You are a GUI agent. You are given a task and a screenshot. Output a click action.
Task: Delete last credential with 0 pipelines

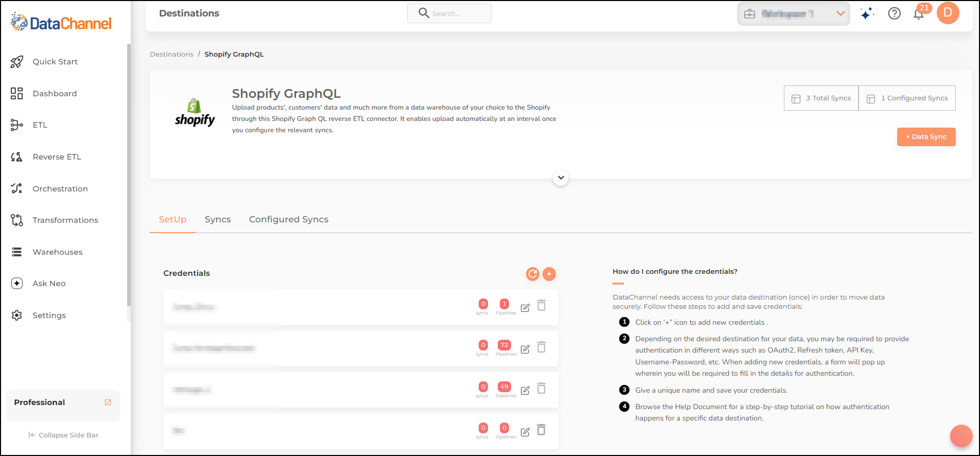(541, 430)
